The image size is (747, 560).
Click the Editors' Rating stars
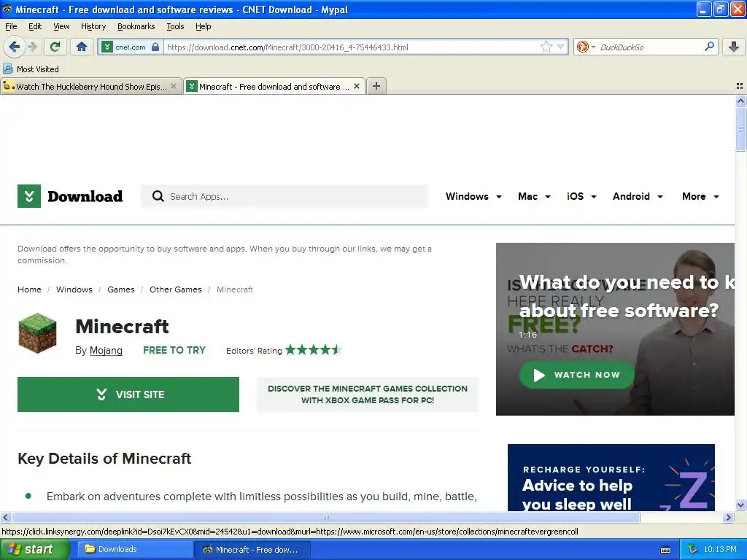pos(314,351)
